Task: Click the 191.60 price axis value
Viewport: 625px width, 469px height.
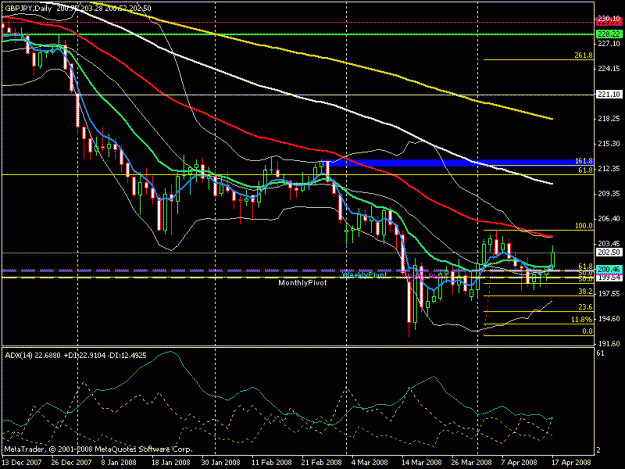Action: pos(609,343)
